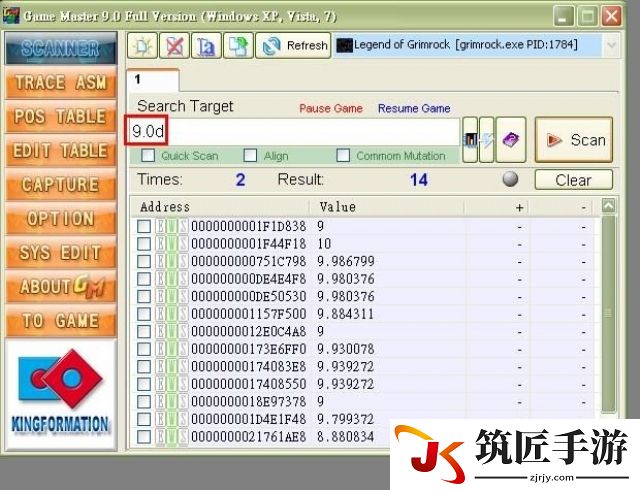Click the toolbar icon with letter 'a'
This screenshot has width=640, height=490.
[206, 45]
